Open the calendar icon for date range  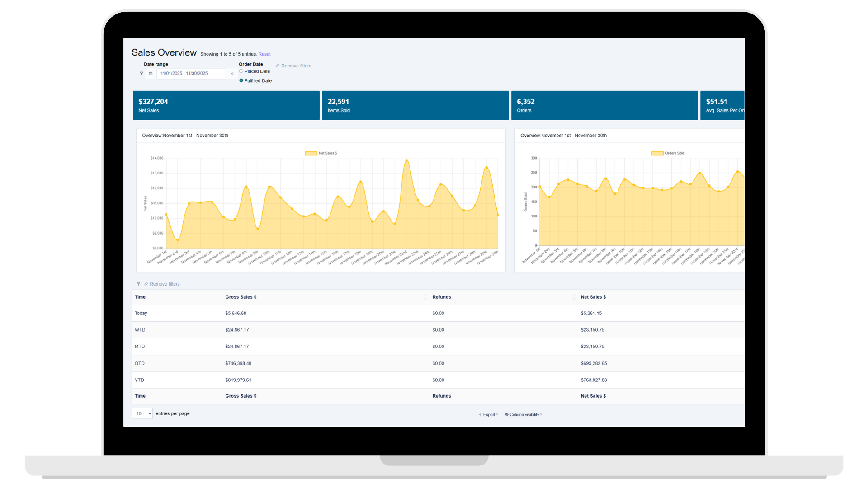[x=151, y=74]
